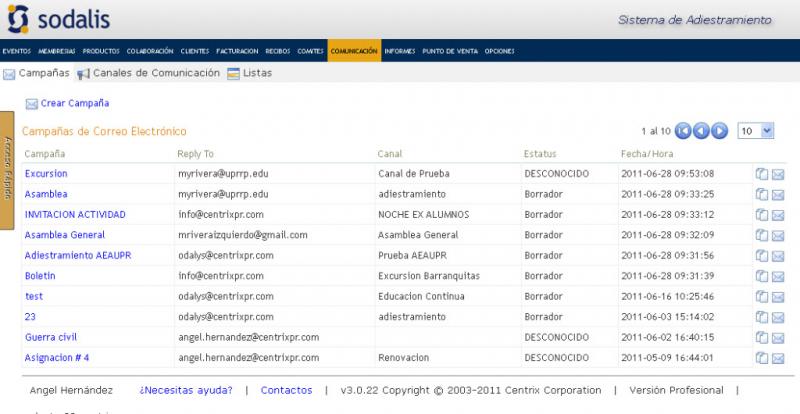Switch to the Listas tab
Screen dimensions: 800x414
click(257, 73)
